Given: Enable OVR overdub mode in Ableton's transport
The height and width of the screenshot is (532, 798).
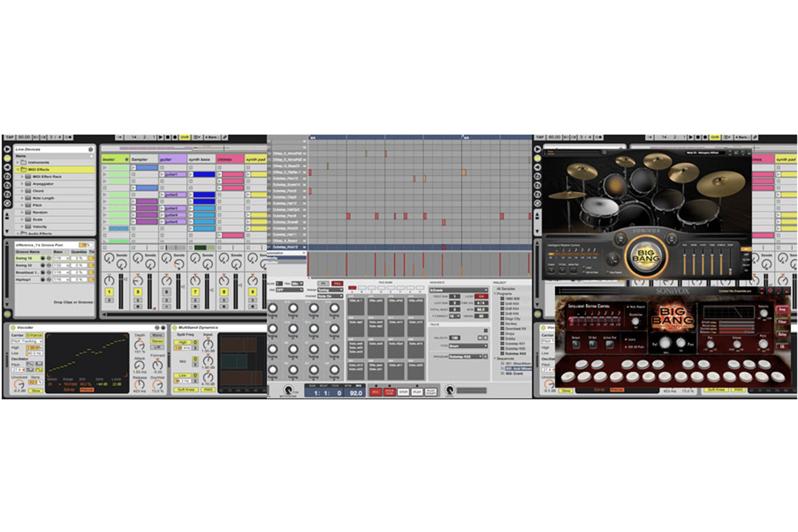Looking at the screenshot, I should pos(184,137).
